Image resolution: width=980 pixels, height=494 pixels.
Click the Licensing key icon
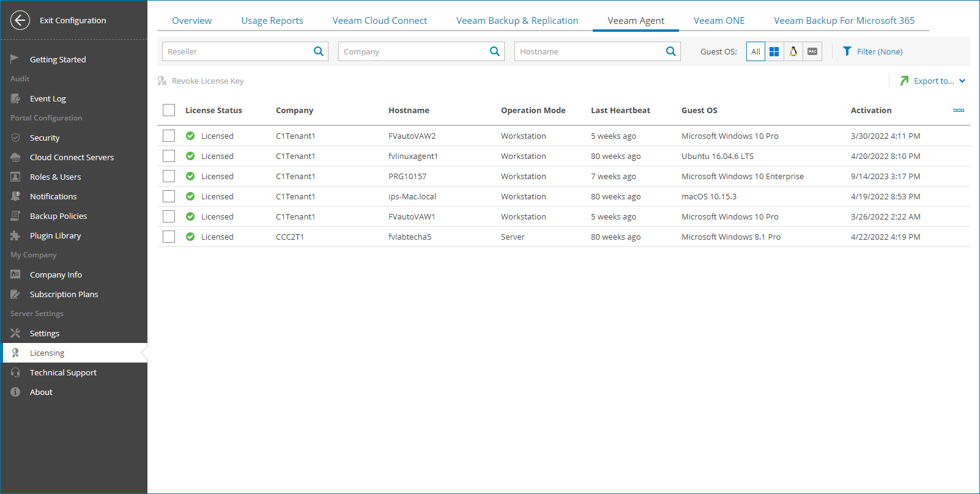point(15,353)
